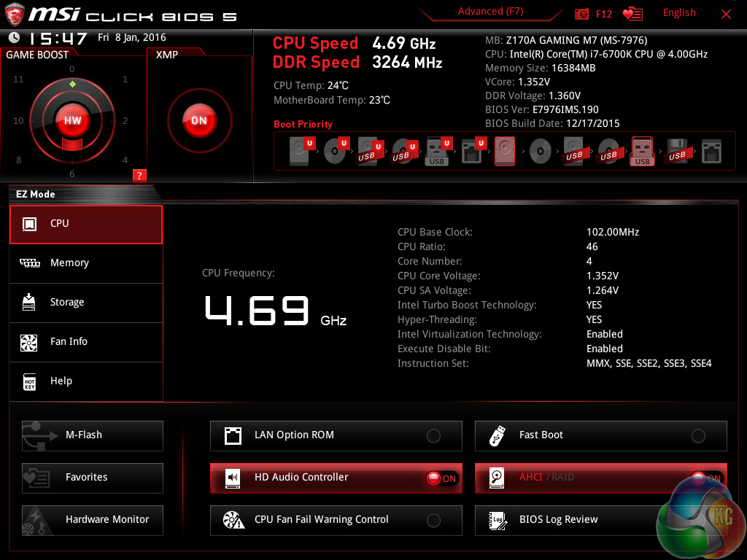Take a screenshot with the F12 camera icon
Screen dimensions: 747x560
click(581, 14)
